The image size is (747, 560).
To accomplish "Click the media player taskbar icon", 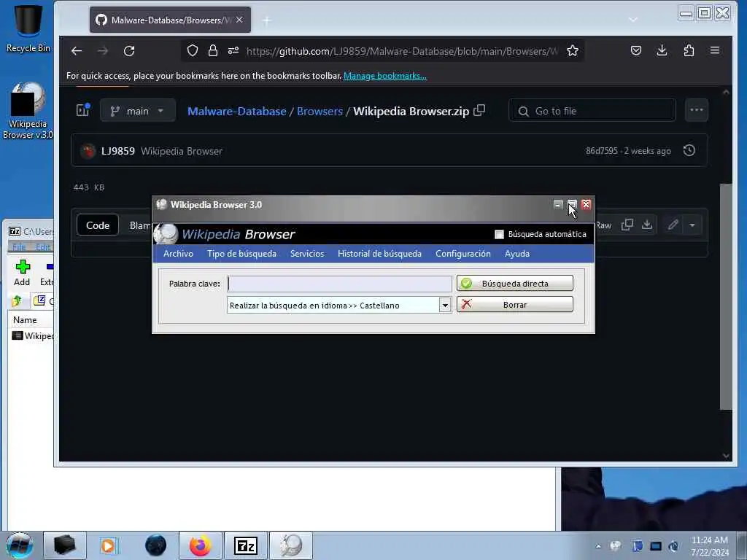I will (109, 545).
